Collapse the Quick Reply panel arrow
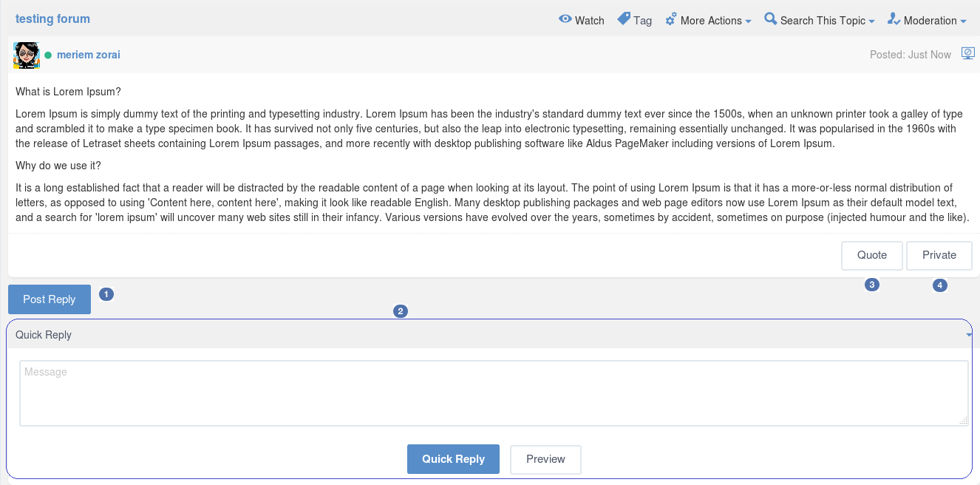Screen dimensions: 980x485 point(969,335)
